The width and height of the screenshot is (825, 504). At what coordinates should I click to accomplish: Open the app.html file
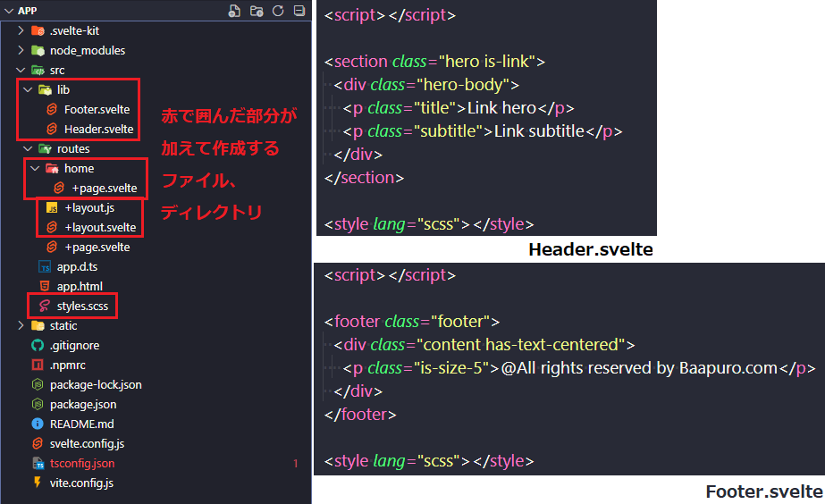(x=80, y=286)
